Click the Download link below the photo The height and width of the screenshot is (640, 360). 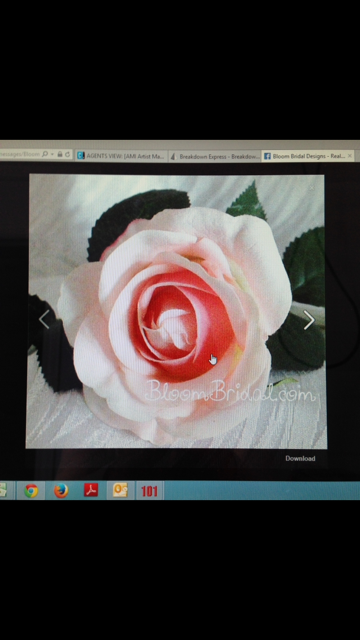[x=300, y=458]
